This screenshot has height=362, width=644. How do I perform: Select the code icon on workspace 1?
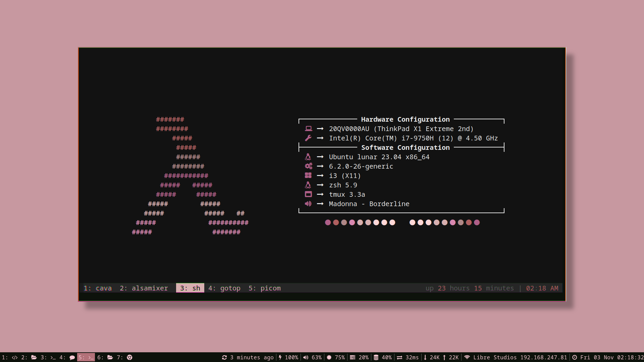pyautogui.click(x=14, y=357)
